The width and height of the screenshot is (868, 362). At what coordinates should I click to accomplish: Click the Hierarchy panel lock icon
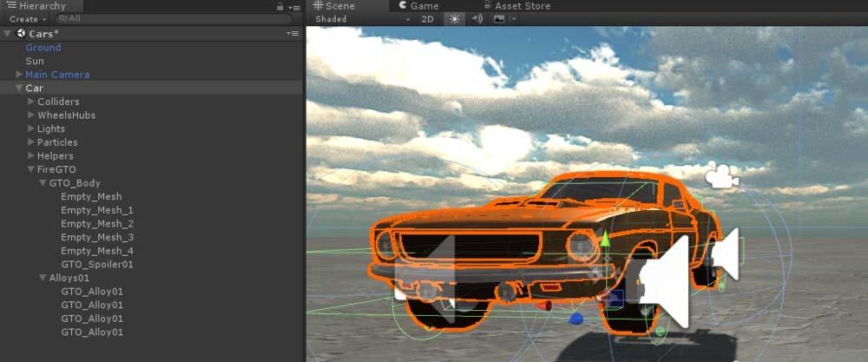279,6
